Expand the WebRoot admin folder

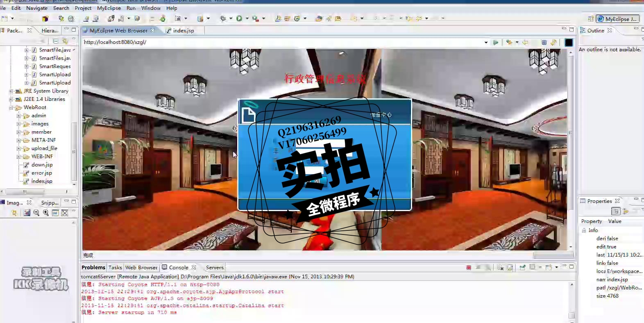[x=18, y=116]
